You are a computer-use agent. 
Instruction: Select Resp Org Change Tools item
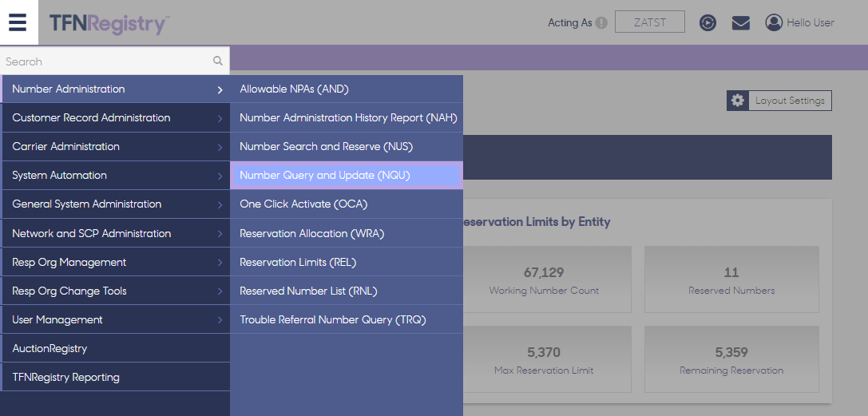tap(116, 291)
